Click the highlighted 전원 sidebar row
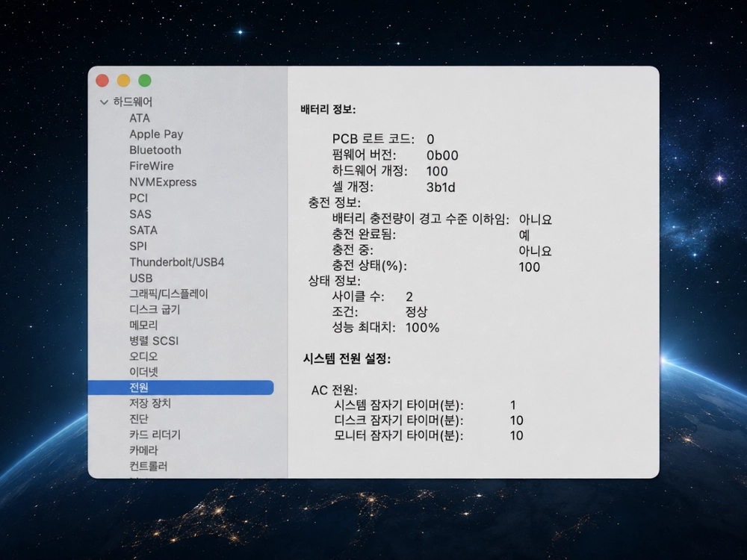Viewport: 747px width, 560px height. 181,388
